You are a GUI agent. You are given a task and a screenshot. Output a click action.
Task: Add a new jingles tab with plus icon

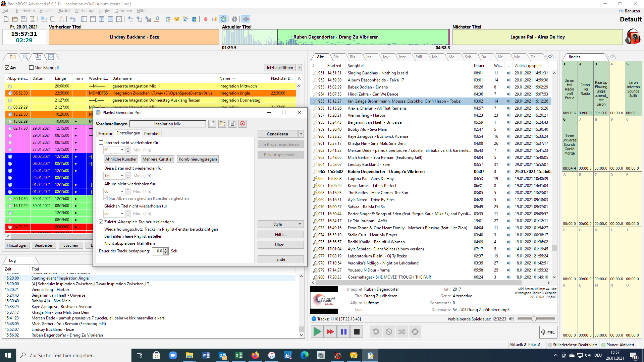click(612, 57)
